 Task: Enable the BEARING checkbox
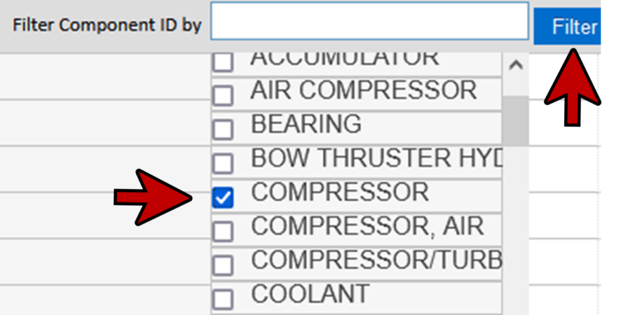[x=223, y=130]
